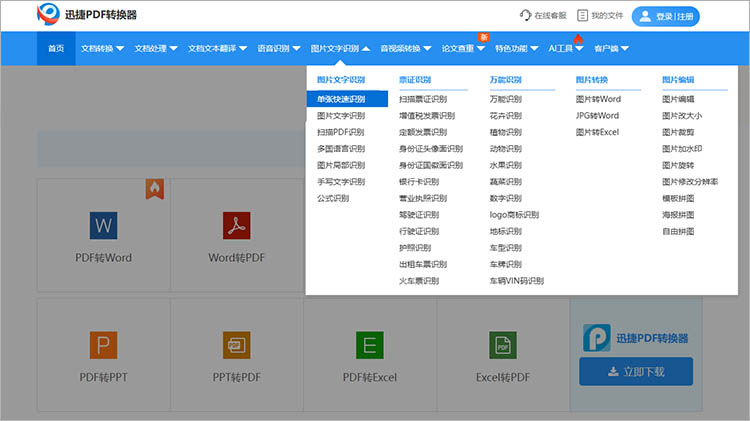Open 驾驶证识别 link
This screenshot has width=750, height=421.
(x=419, y=215)
